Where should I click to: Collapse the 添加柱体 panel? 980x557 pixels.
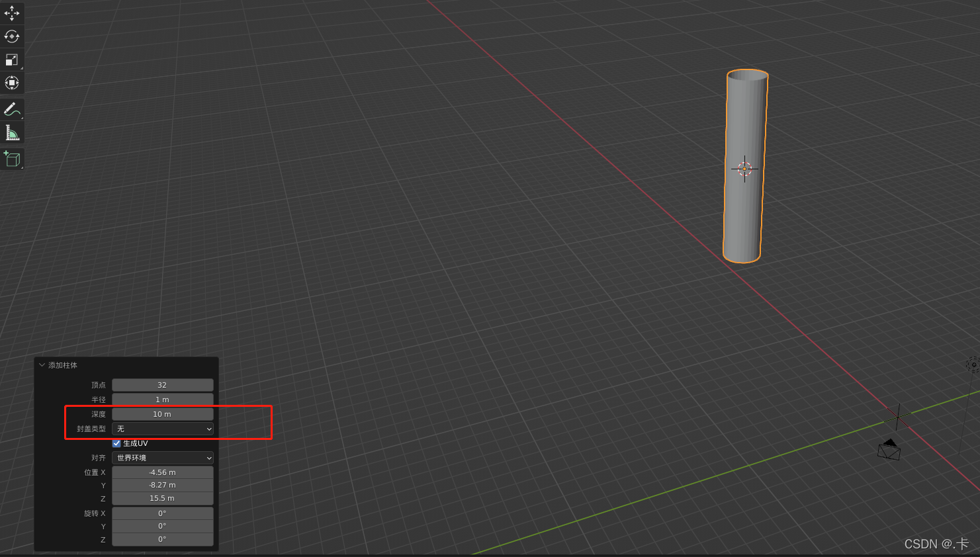[42, 365]
